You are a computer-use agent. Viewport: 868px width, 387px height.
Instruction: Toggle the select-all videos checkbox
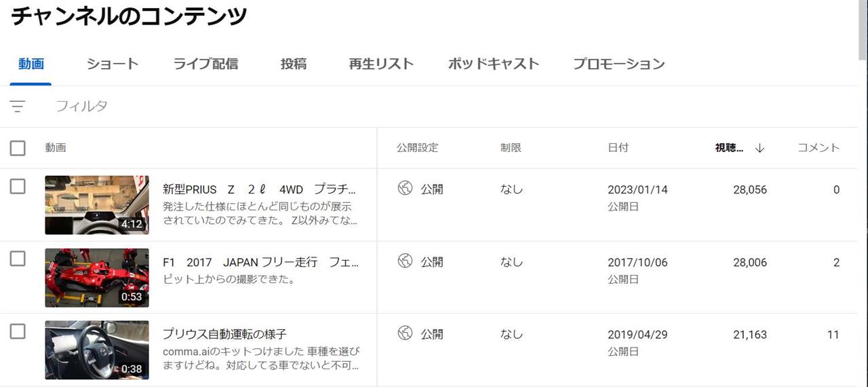coord(18,147)
